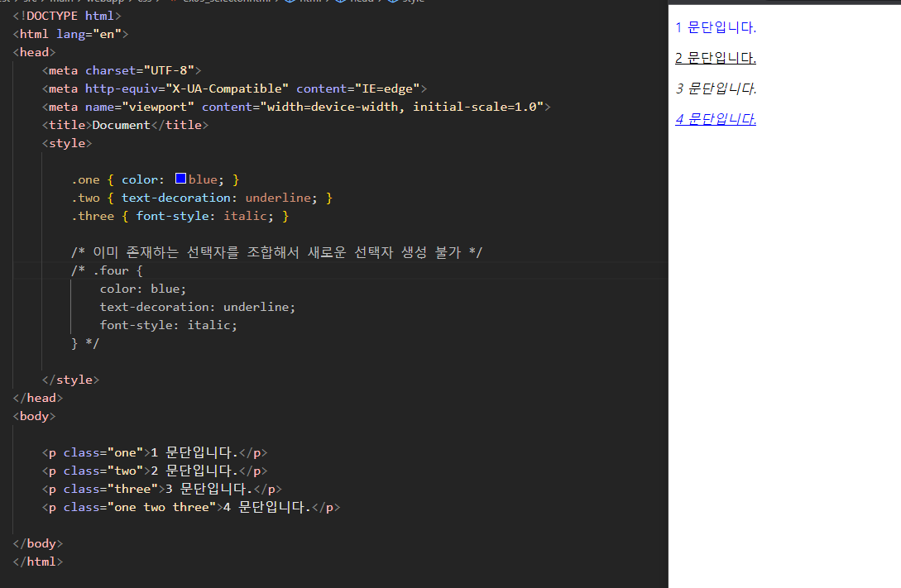Click the closing "} */" comment line
The width and height of the screenshot is (901, 588).
85,343
